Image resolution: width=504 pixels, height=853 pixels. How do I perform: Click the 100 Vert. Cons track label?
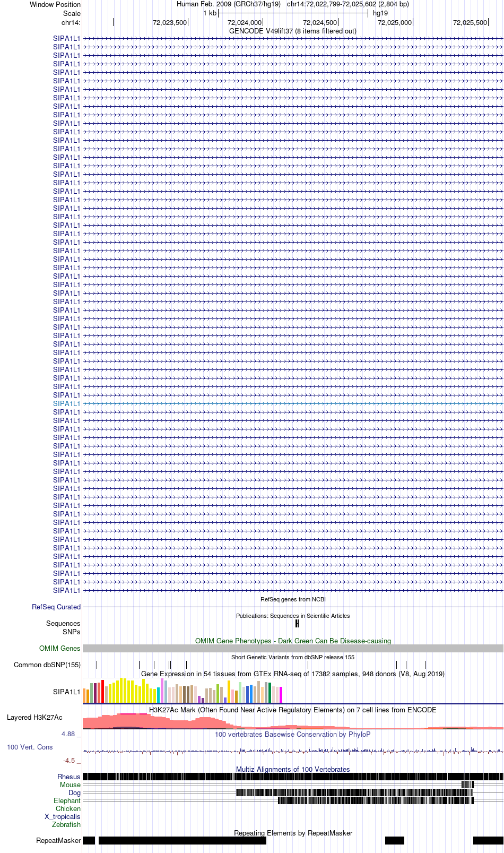tap(30, 747)
